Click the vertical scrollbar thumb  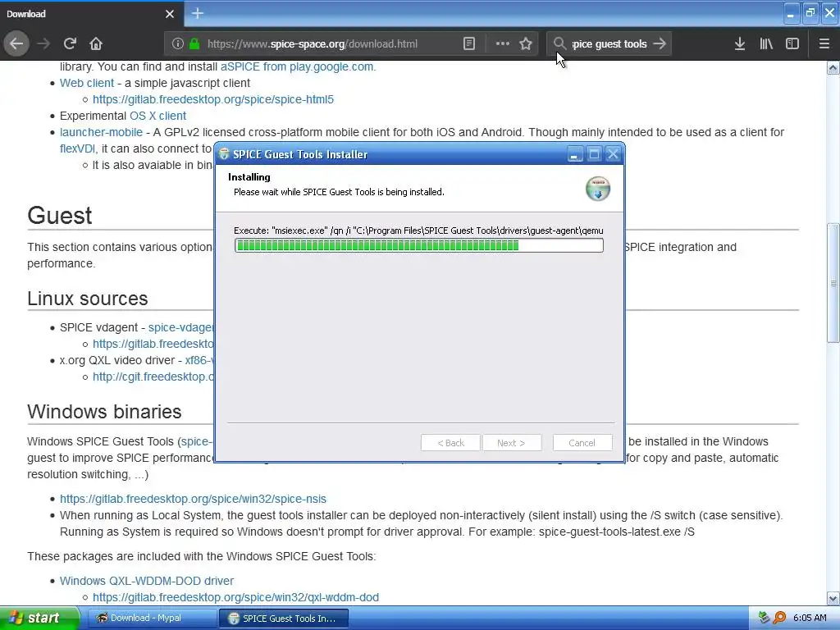click(833, 283)
